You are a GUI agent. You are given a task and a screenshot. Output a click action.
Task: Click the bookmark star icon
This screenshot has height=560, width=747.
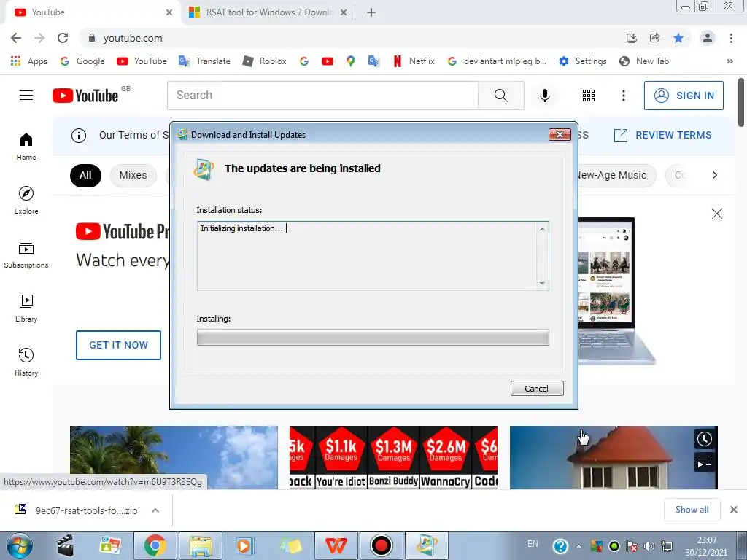678,38
